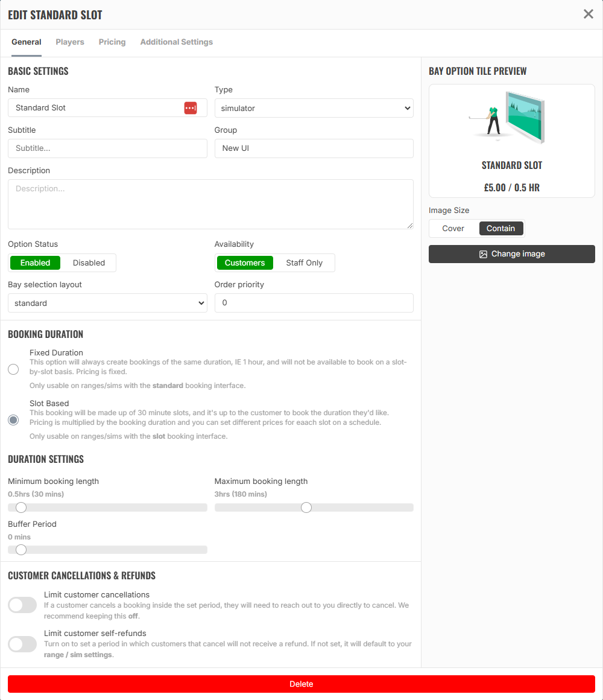Set Option Status to Disabled
Viewport: 603px width, 700px height.
tap(89, 263)
